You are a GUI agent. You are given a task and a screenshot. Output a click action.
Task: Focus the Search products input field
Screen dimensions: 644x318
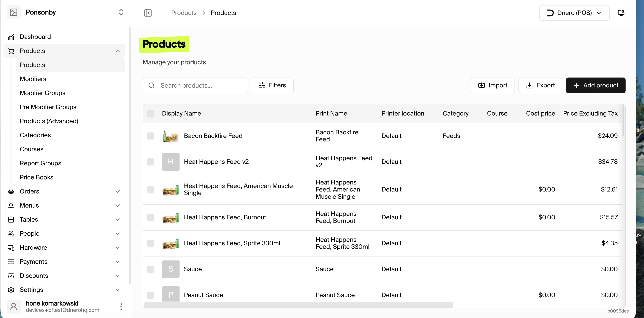195,85
